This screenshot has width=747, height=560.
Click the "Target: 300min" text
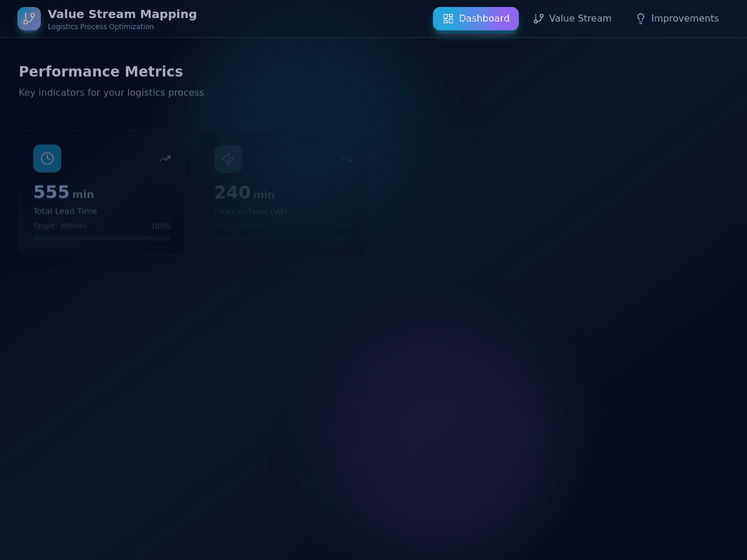pos(60,226)
